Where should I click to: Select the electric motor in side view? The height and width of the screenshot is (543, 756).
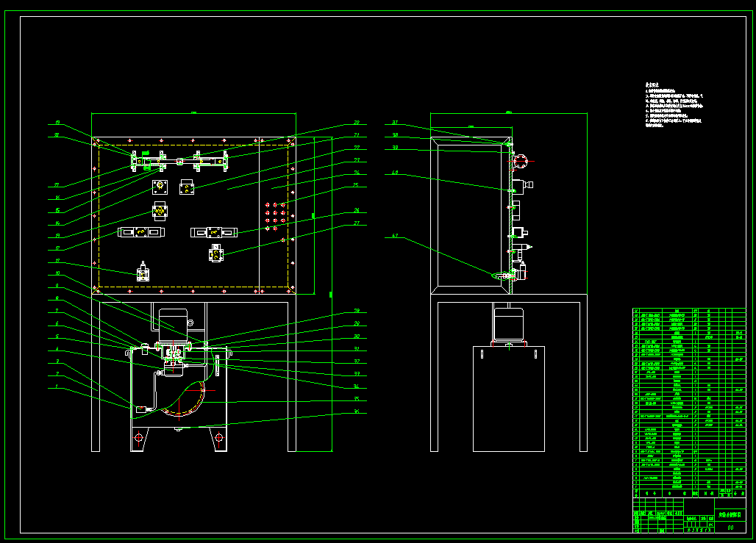pyautogui.click(x=508, y=326)
